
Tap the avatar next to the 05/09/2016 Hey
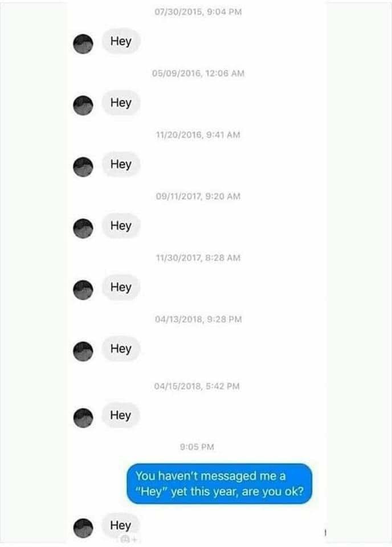click(x=83, y=105)
